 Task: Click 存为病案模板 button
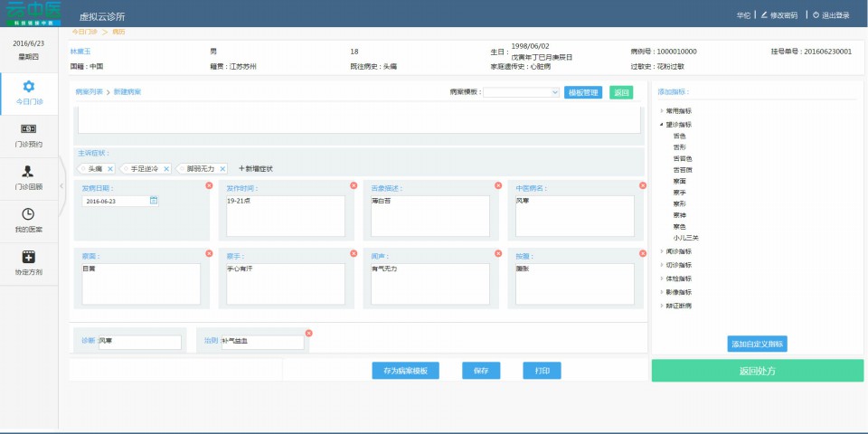405,371
